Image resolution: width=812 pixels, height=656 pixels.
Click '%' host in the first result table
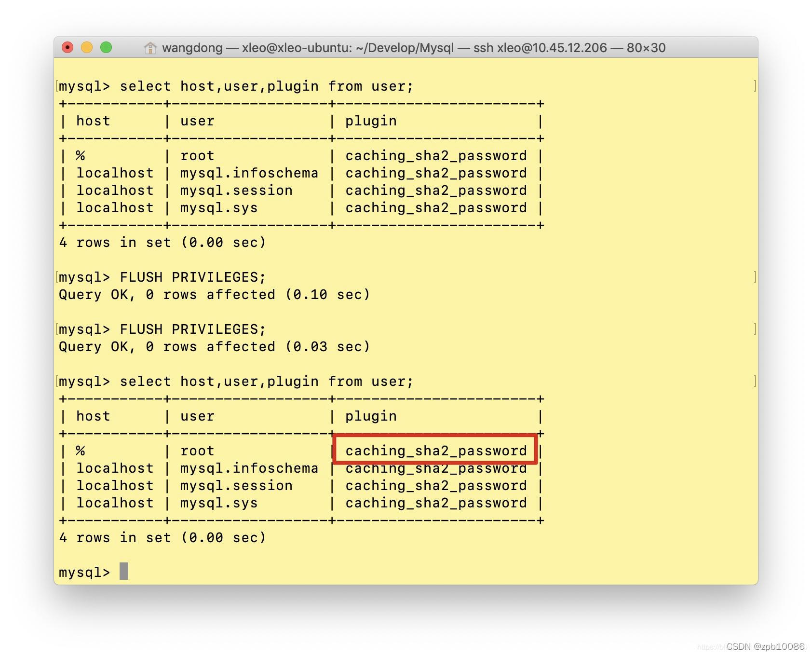[80, 156]
